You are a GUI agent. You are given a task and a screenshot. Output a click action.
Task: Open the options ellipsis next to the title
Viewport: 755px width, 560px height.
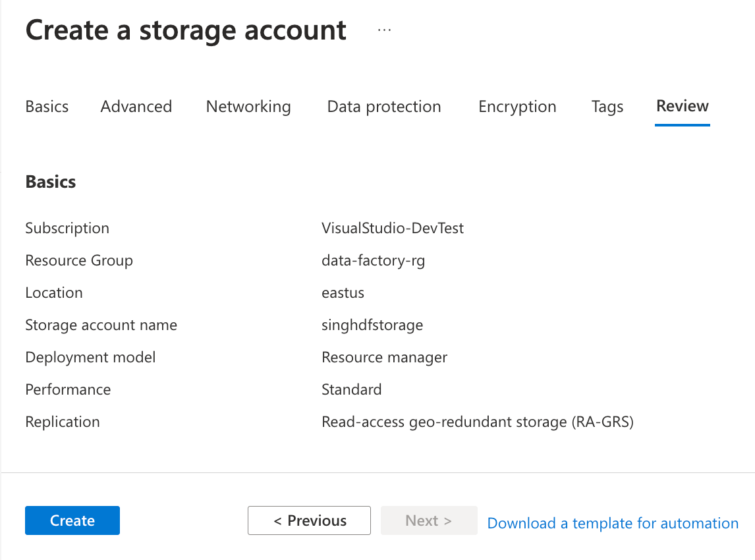click(383, 30)
